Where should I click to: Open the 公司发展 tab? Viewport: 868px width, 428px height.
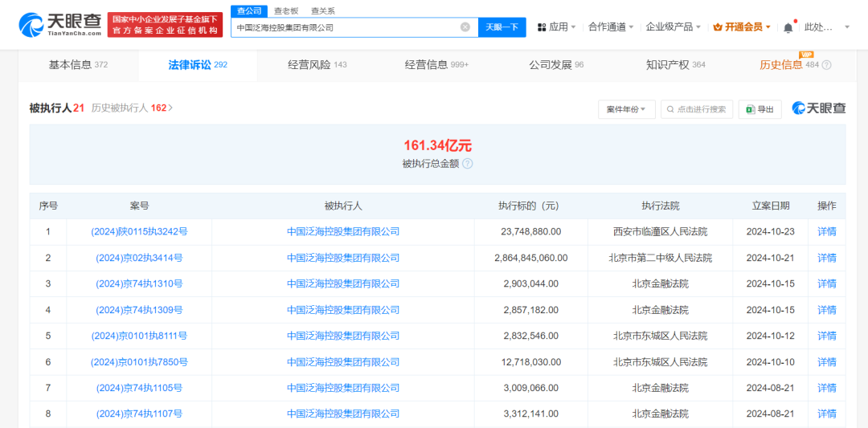click(x=556, y=65)
